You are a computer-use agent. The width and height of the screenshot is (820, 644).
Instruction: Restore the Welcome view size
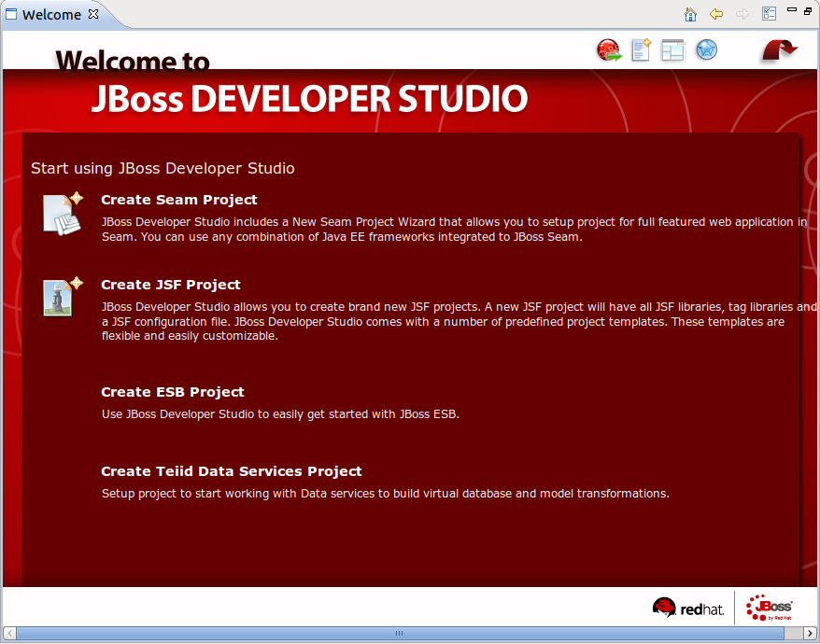click(808, 10)
